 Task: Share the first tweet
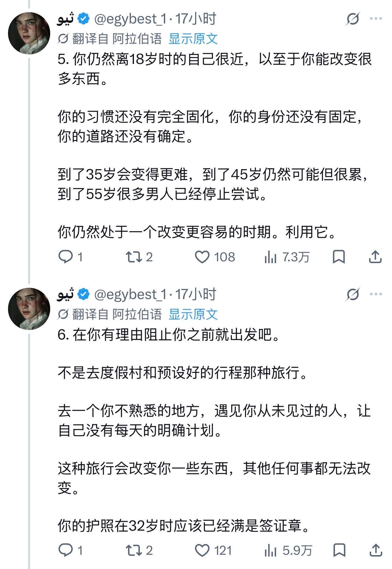tap(375, 257)
